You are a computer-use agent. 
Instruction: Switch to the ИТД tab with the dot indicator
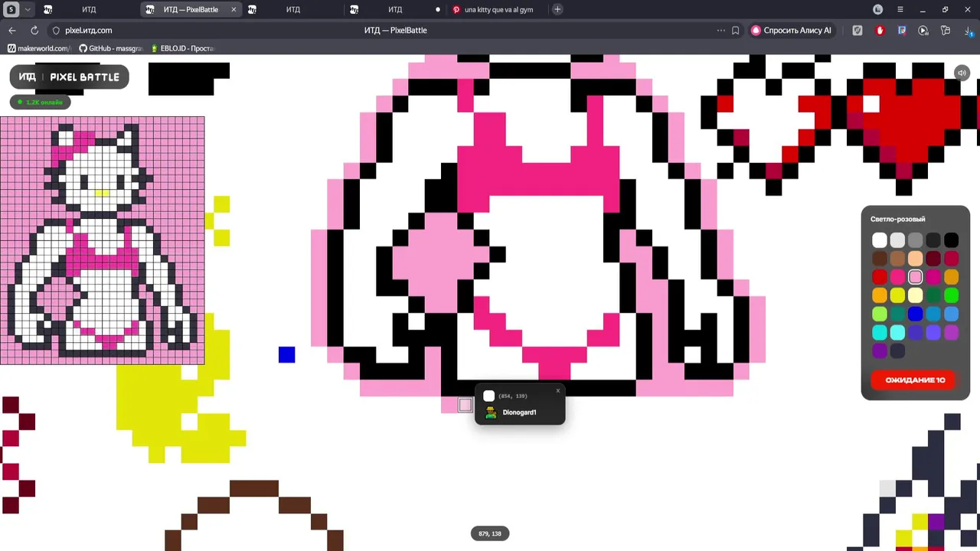click(x=395, y=9)
